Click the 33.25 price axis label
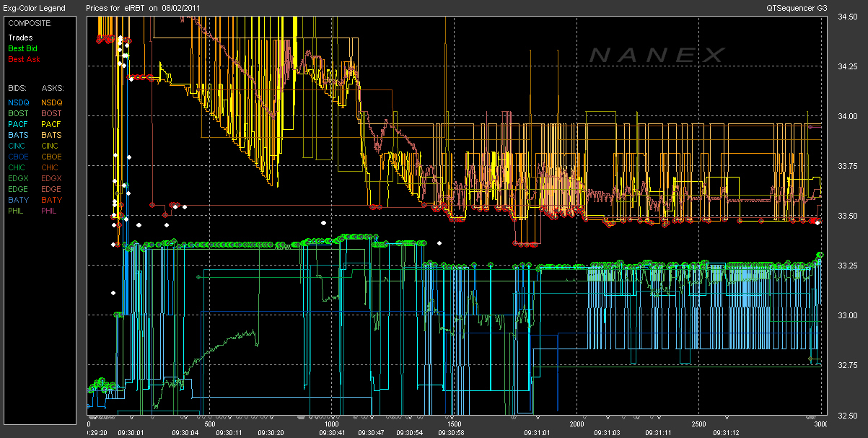This screenshot has width=868, height=438. coord(847,266)
